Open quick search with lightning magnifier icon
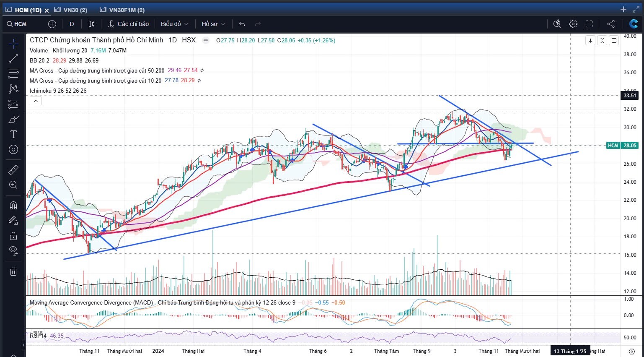The image size is (644, 357). click(x=557, y=24)
